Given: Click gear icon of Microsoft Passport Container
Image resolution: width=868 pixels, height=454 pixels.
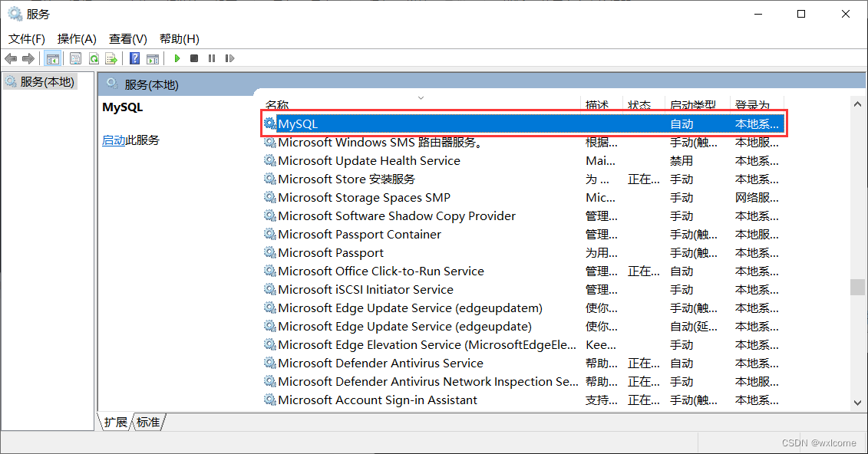Looking at the screenshot, I should pos(269,234).
